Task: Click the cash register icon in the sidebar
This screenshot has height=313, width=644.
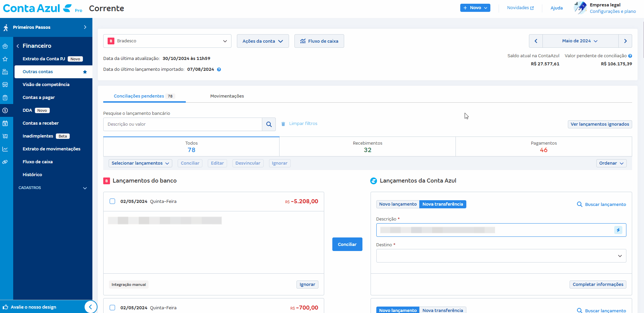Action: 5,72
